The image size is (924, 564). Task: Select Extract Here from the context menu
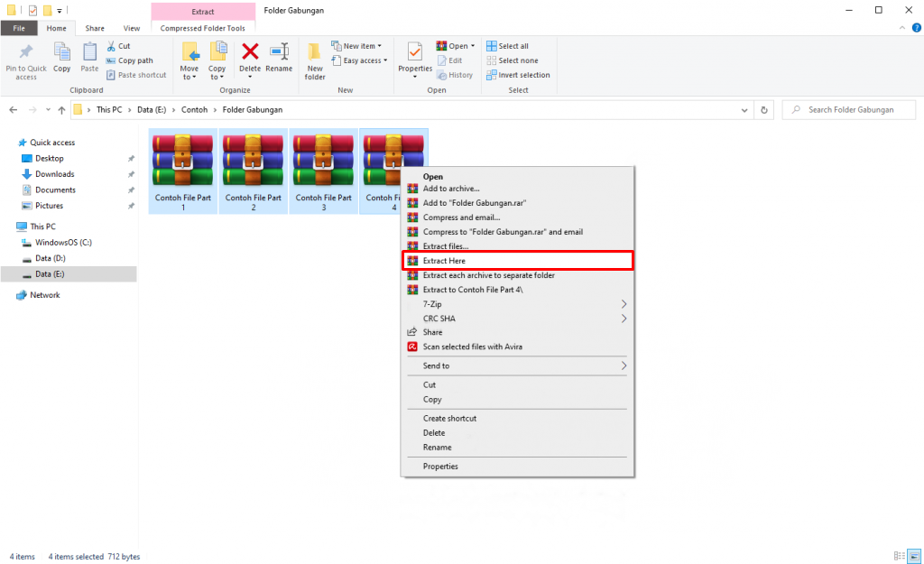tap(442, 260)
